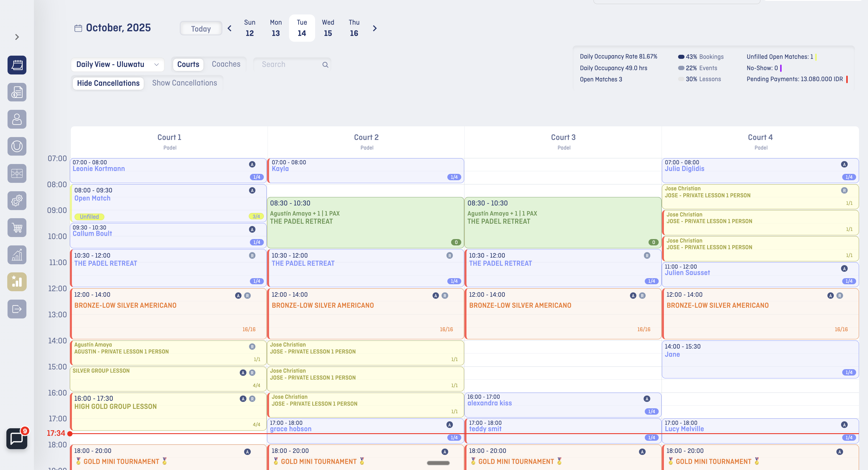
Task: Select the shopping cart icon
Action: coord(17,227)
